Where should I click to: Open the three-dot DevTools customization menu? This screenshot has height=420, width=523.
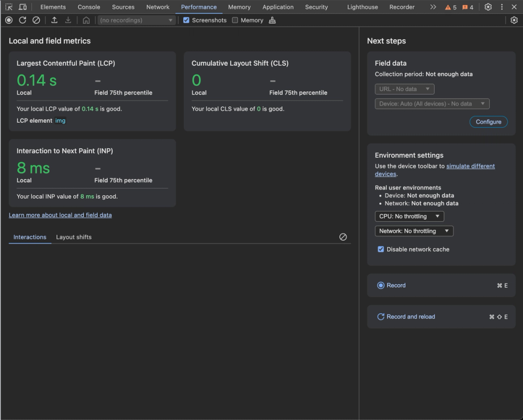502,7
